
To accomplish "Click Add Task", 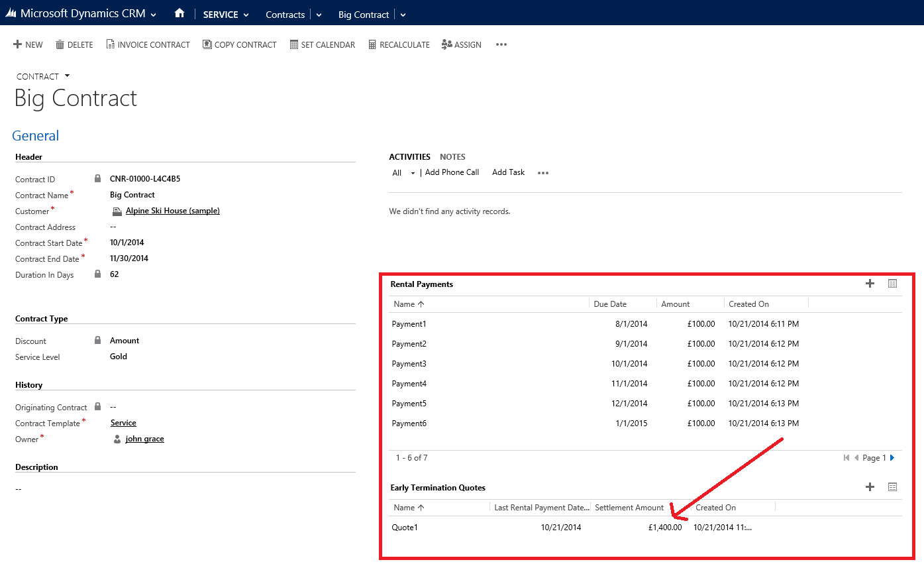I will click(x=508, y=172).
